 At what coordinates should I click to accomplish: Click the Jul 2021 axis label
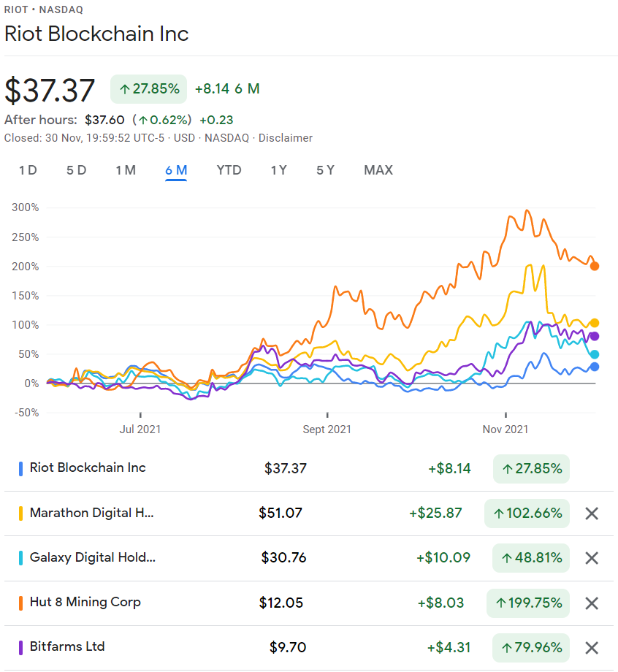[140, 429]
